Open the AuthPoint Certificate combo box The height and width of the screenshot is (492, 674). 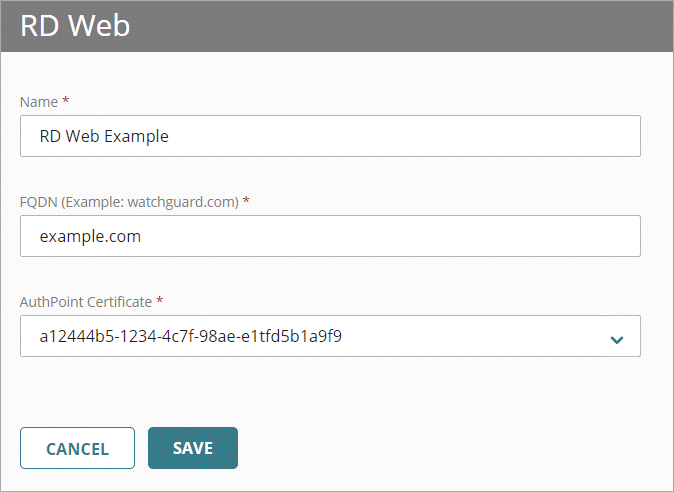pos(330,336)
